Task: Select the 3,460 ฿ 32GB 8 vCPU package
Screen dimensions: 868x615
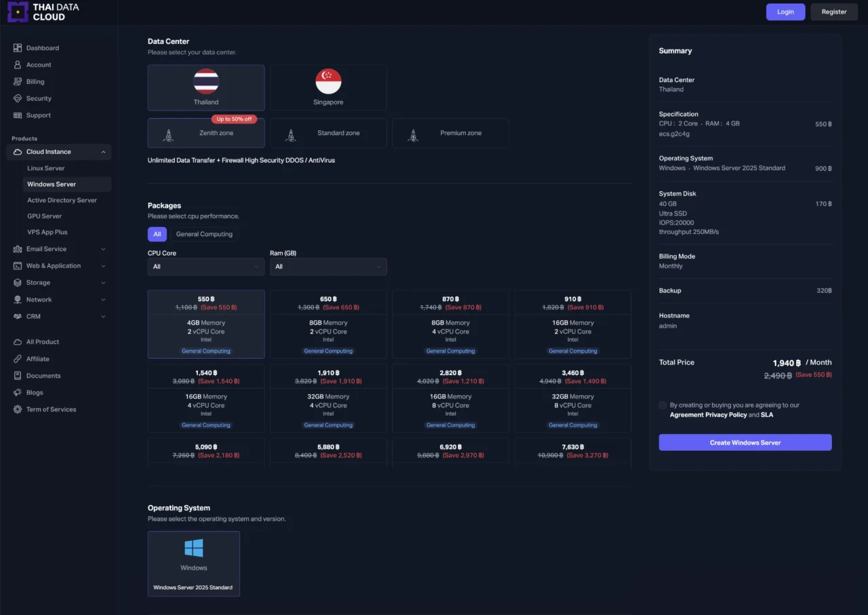Action: click(x=573, y=398)
